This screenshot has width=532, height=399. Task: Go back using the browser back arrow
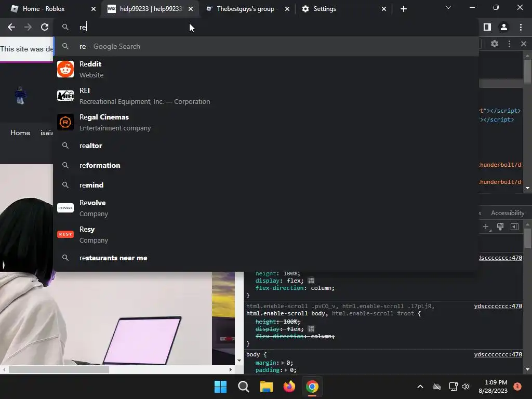click(x=11, y=27)
